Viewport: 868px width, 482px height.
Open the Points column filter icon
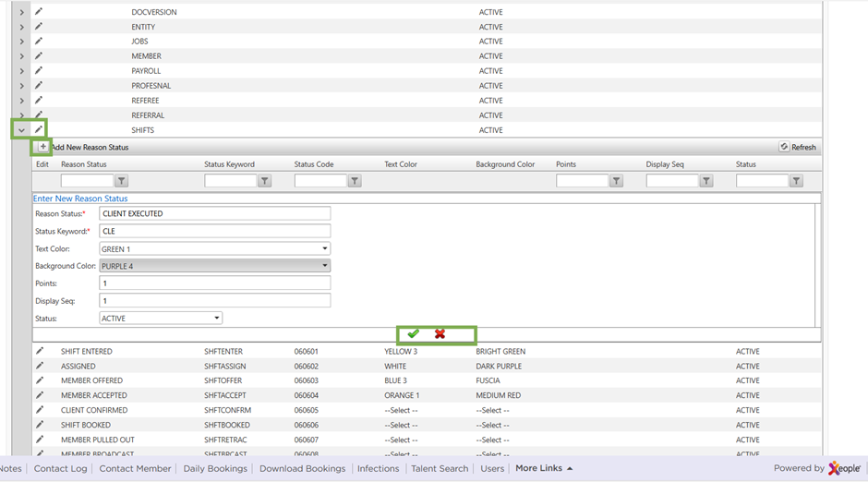(616, 181)
